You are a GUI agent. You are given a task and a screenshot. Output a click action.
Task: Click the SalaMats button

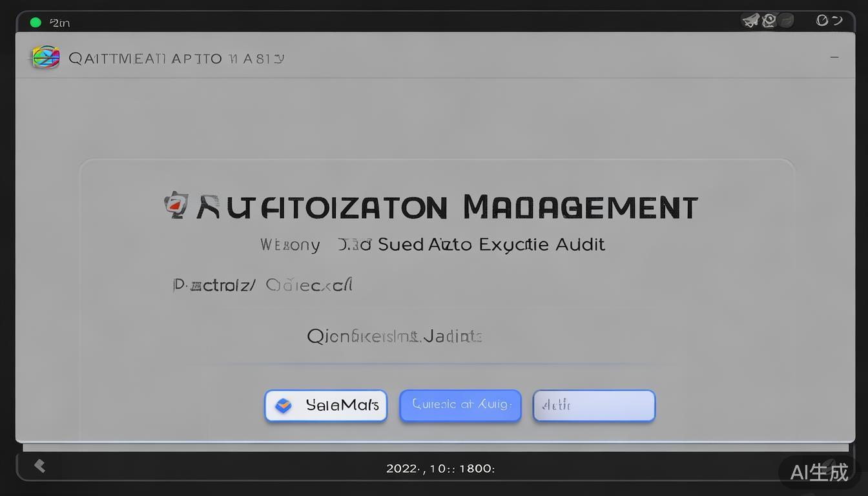click(326, 406)
